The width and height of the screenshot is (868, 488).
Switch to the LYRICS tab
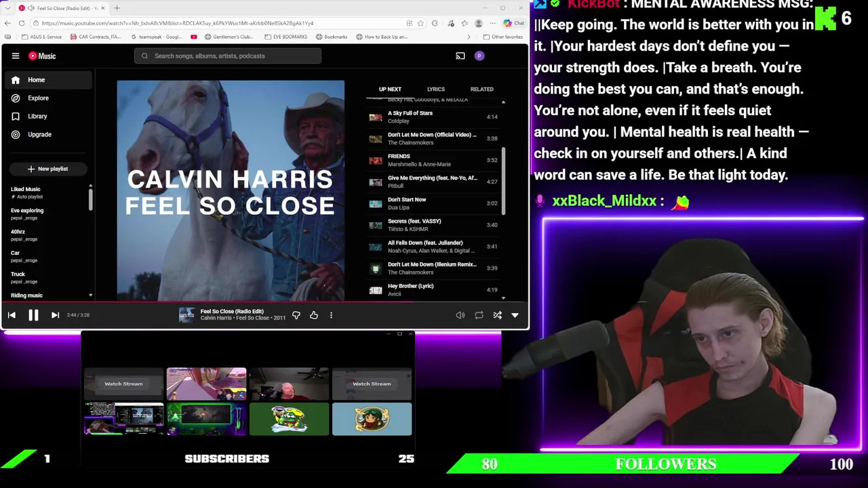[x=436, y=89]
